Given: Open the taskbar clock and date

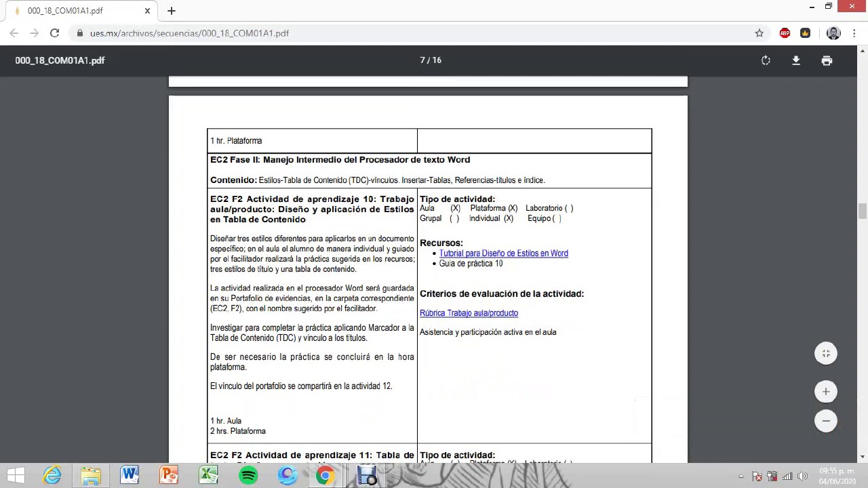Looking at the screenshot, I should coord(836,476).
